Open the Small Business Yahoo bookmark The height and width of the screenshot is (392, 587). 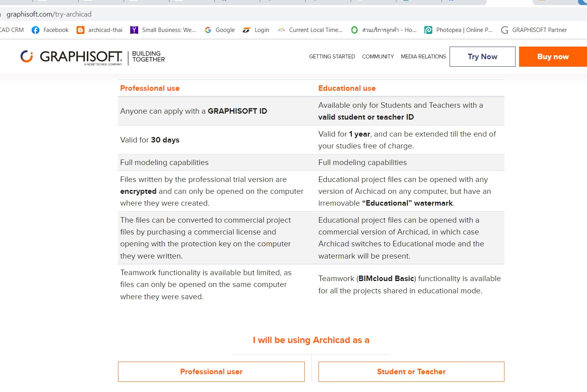click(163, 30)
